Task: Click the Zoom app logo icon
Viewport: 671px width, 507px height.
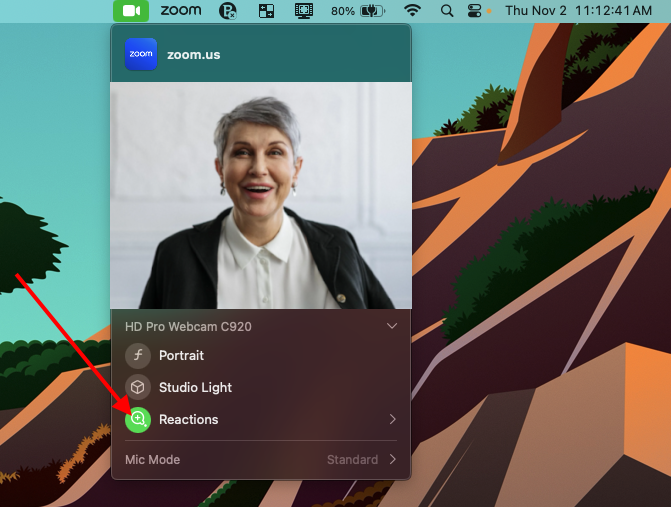Action: point(141,54)
